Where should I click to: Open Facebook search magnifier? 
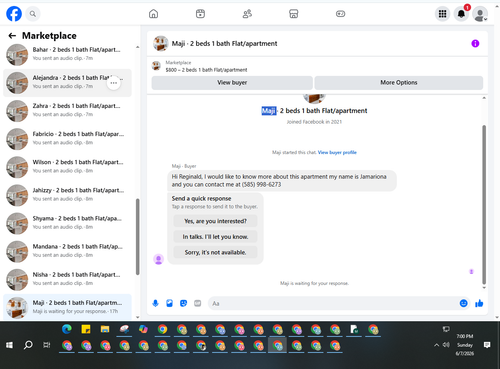tap(33, 14)
